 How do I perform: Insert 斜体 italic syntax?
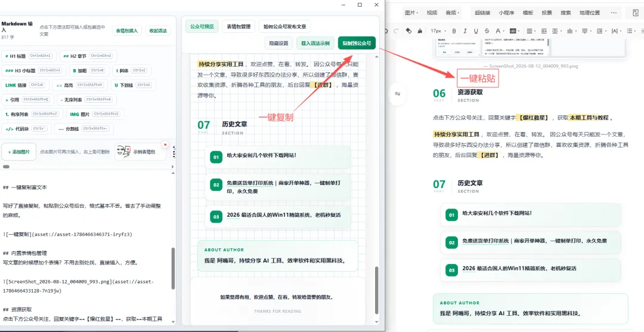[132, 70]
